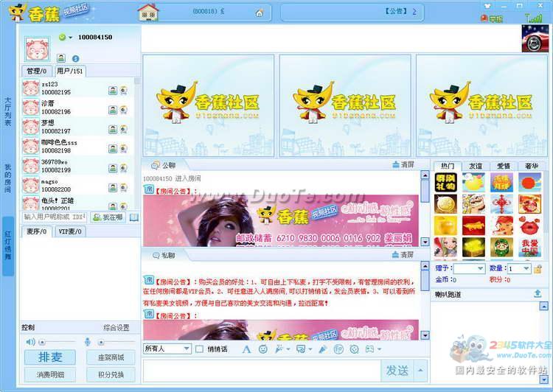Click the coin icon in chat toolbar
Image resolution: width=553 pixels, height=392 pixels.
[338, 349]
